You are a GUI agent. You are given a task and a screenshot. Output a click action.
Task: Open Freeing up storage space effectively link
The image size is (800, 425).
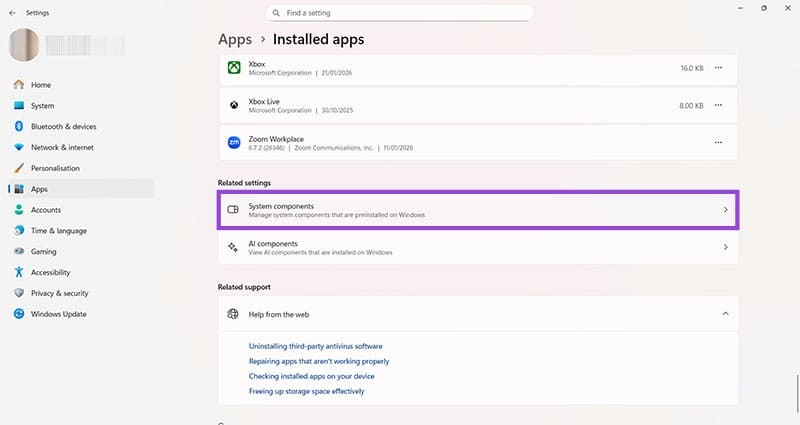click(306, 391)
